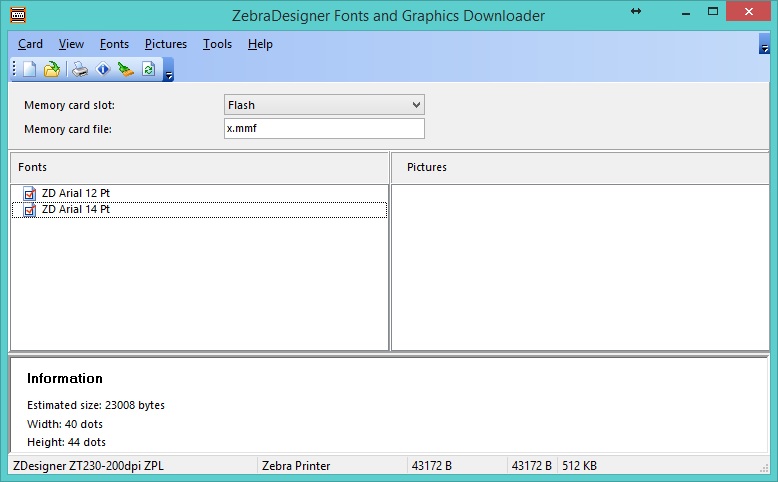Close the ZebraDesigner Downloader window
The width and height of the screenshot is (778, 482).
coord(748,11)
